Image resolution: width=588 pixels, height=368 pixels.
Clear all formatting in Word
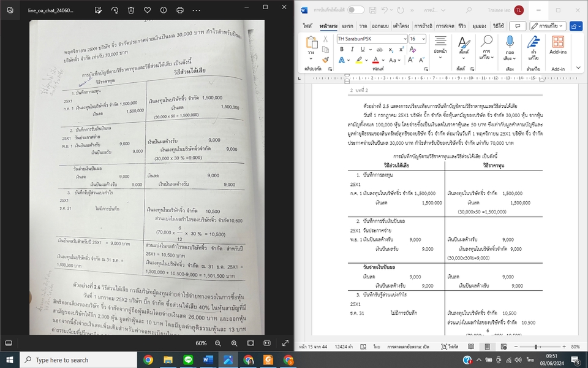click(412, 49)
